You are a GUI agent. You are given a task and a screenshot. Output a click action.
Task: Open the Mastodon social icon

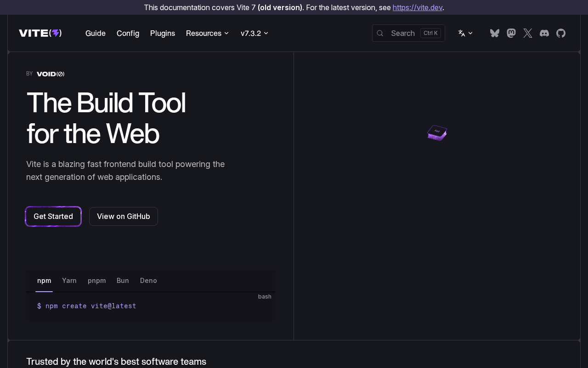[x=511, y=33]
